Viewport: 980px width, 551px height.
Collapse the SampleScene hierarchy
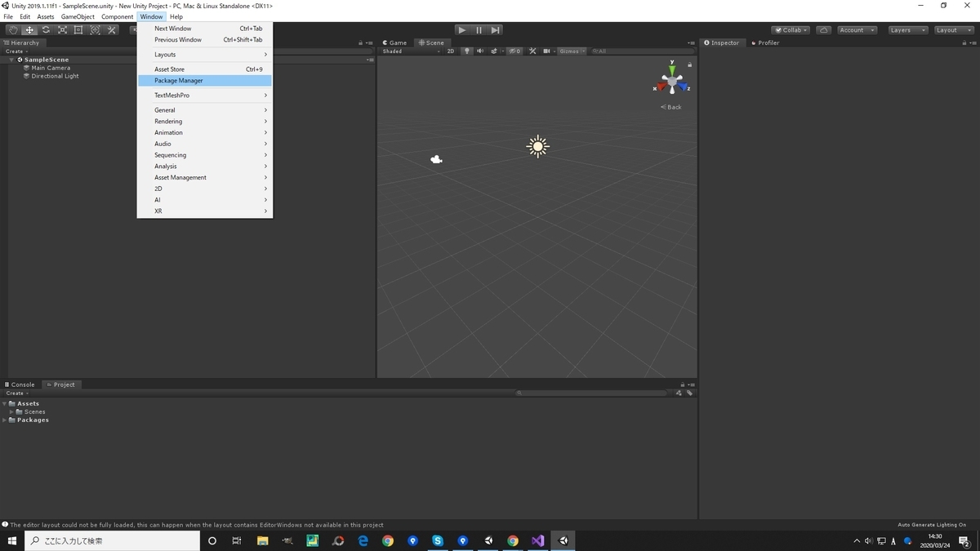click(x=12, y=60)
